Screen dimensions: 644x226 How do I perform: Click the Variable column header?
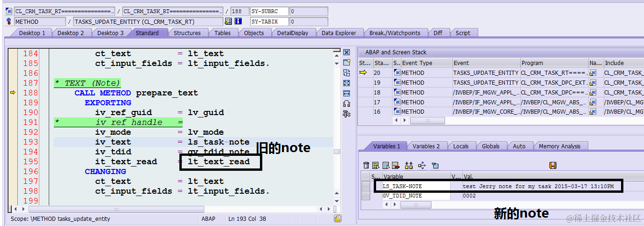point(416,177)
